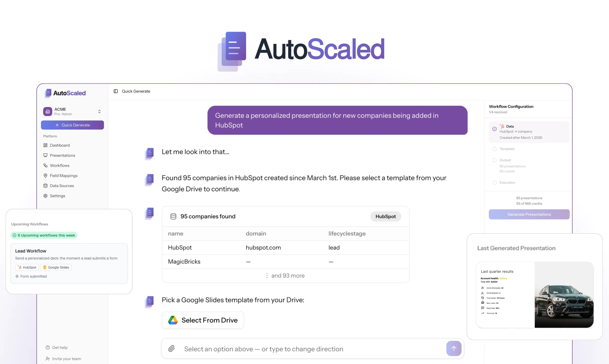609x364 pixels.
Task: Open Presentations in the sidebar
Action: coord(62,155)
